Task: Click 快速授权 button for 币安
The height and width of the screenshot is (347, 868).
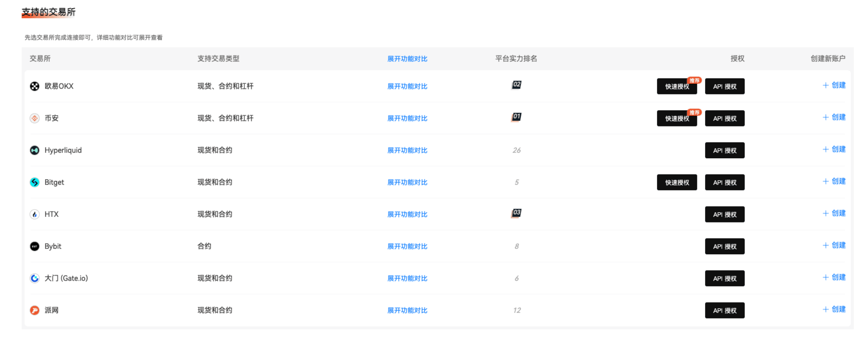Action: click(x=677, y=118)
